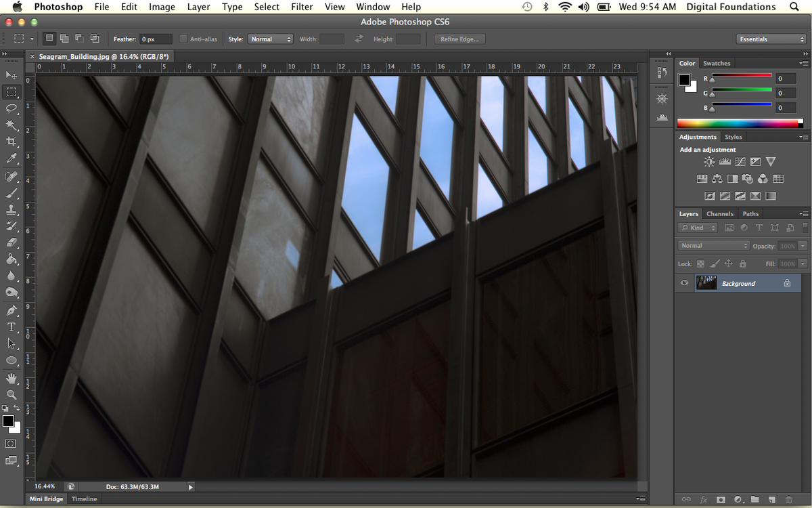The height and width of the screenshot is (508, 812).
Task: Click the color spectrum ramp bar
Action: coord(738,123)
